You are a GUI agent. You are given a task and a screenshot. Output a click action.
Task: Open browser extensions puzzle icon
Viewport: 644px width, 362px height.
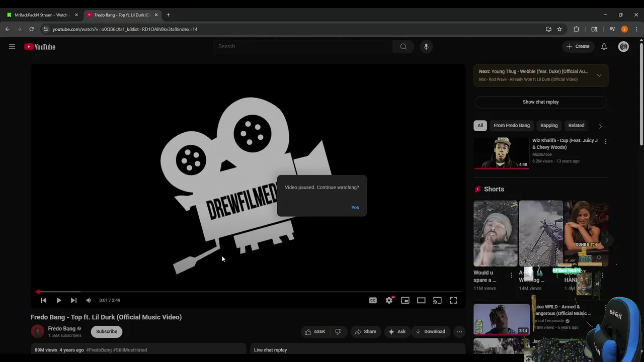[577, 29]
